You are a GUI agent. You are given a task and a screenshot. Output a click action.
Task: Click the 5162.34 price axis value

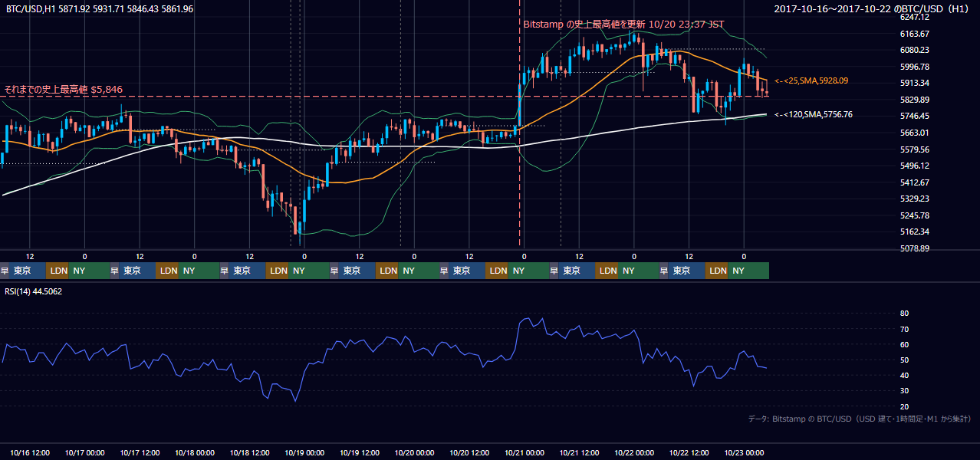pos(915,232)
